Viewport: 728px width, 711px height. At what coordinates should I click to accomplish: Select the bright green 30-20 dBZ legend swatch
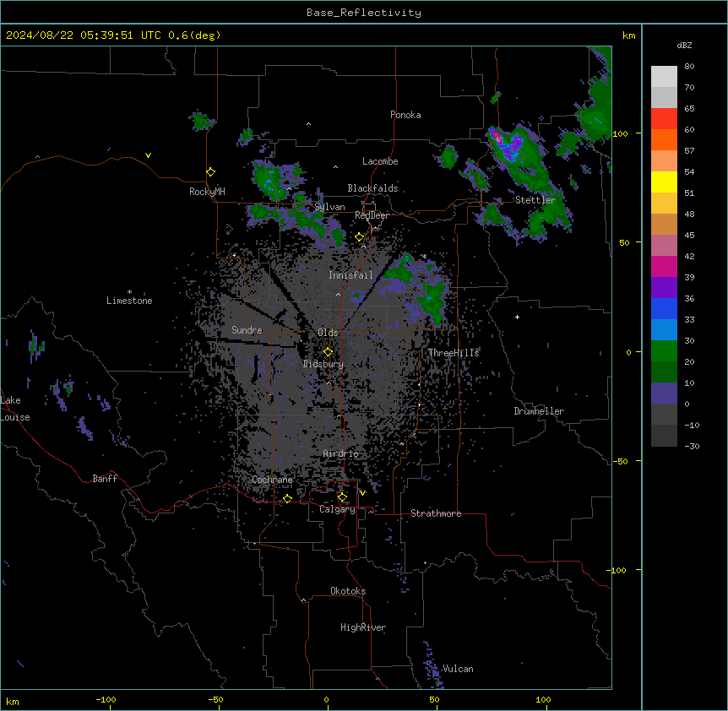point(664,351)
